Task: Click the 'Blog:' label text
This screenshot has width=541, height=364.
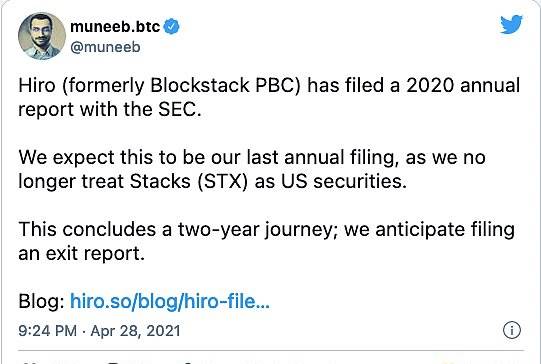Action: pos(41,301)
